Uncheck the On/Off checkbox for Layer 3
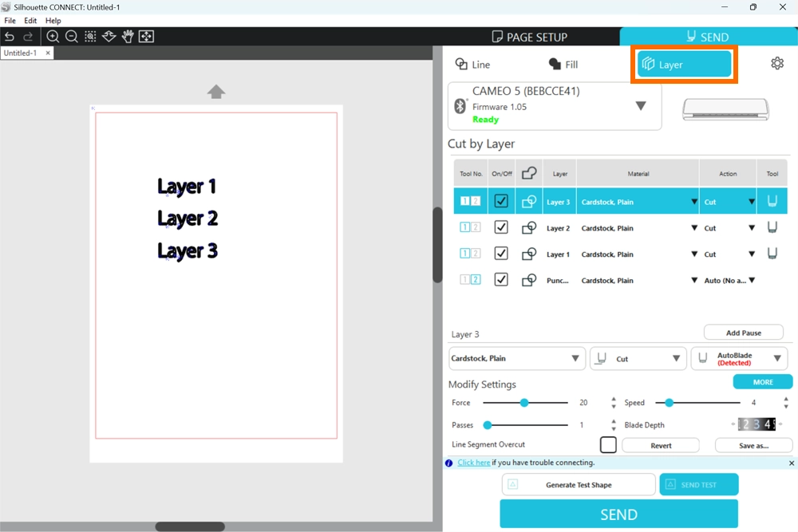Viewport: 798px width, 532px height. (x=501, y=202)
